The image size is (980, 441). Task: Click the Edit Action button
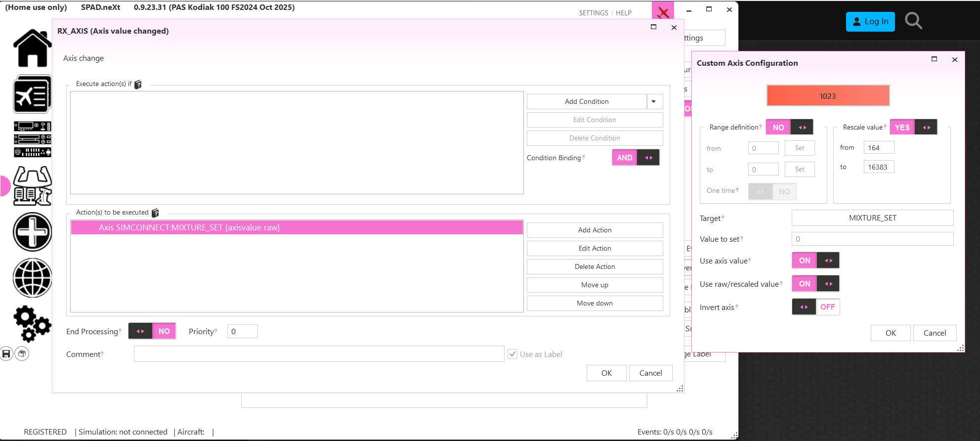click(595, 248)
